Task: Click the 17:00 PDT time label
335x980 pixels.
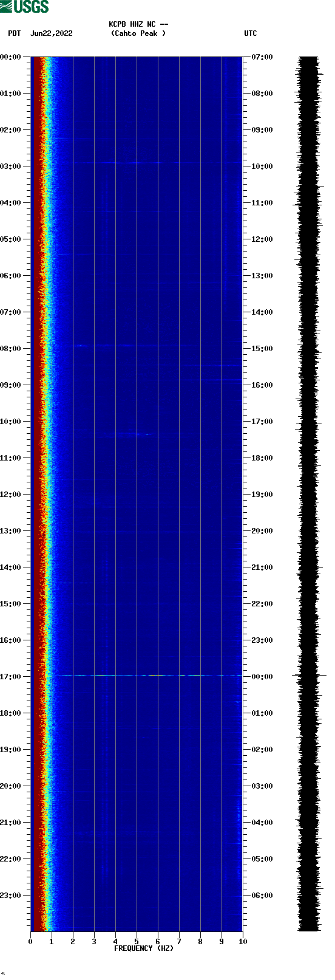Action: (x=11, y=677)
